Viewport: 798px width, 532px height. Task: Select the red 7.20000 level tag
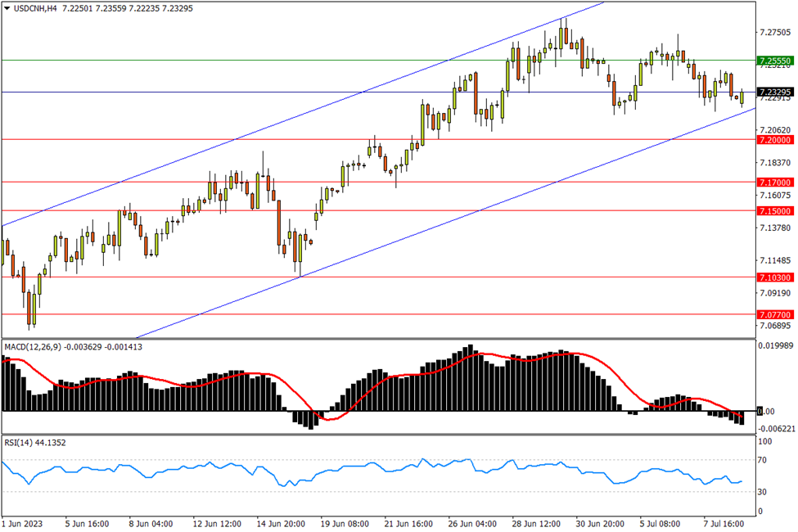(773, 140)
